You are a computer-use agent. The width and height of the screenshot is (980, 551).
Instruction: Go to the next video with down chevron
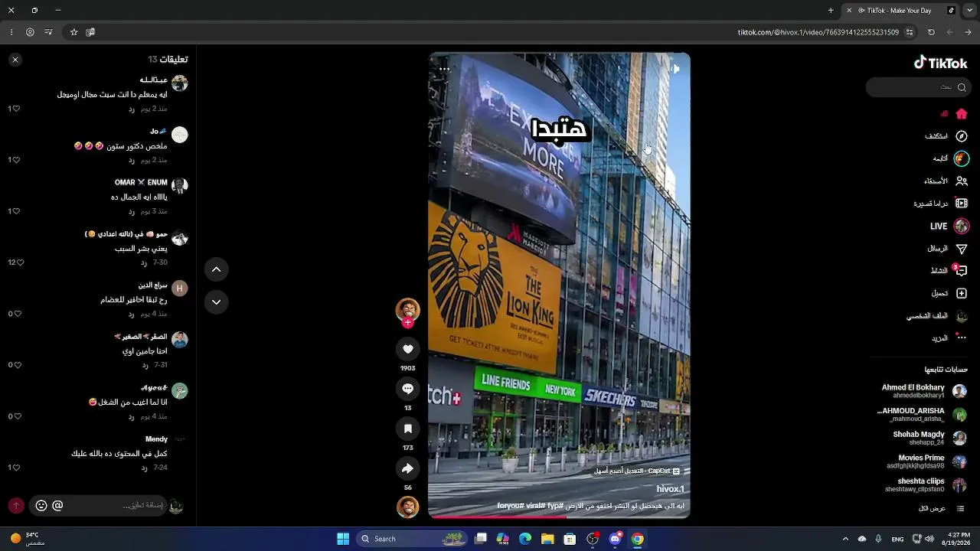point(216,302)
